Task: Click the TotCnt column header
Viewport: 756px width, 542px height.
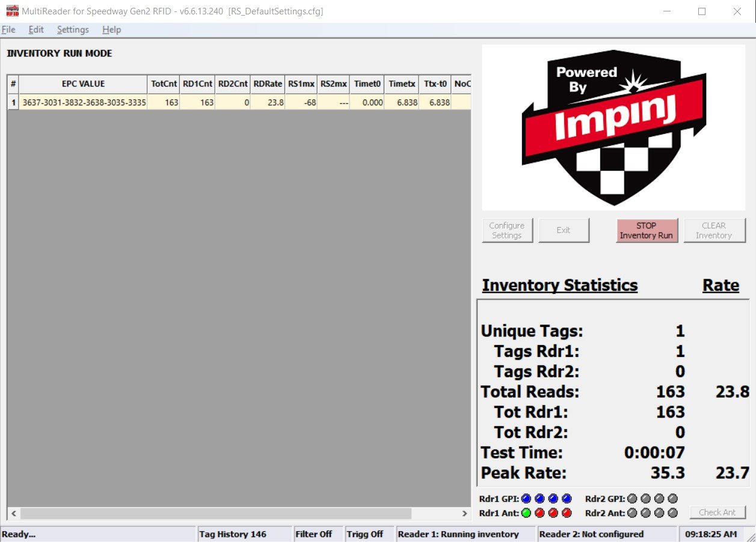Action: coord(164,84)
